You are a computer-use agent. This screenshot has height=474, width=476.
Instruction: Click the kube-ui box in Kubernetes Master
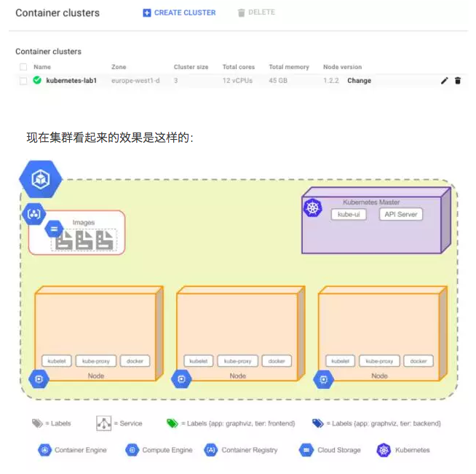(x=349, y=214)
